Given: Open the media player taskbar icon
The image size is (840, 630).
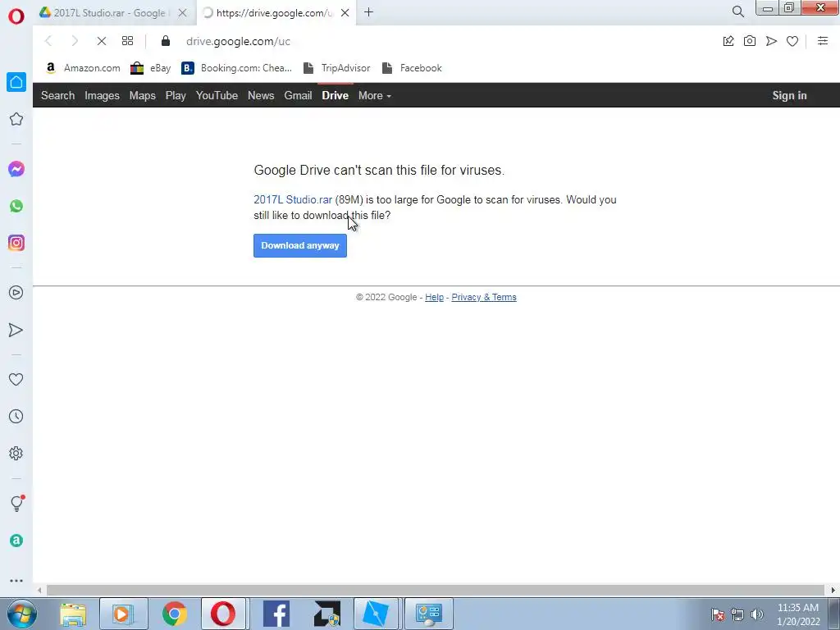Looking at the screenshot, I should [123, 614].
